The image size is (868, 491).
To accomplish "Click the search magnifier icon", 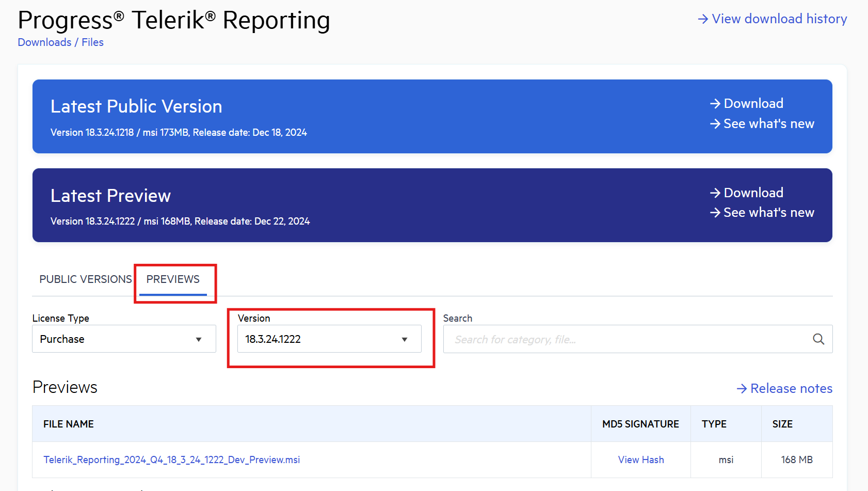I will (x=818, y=339).
